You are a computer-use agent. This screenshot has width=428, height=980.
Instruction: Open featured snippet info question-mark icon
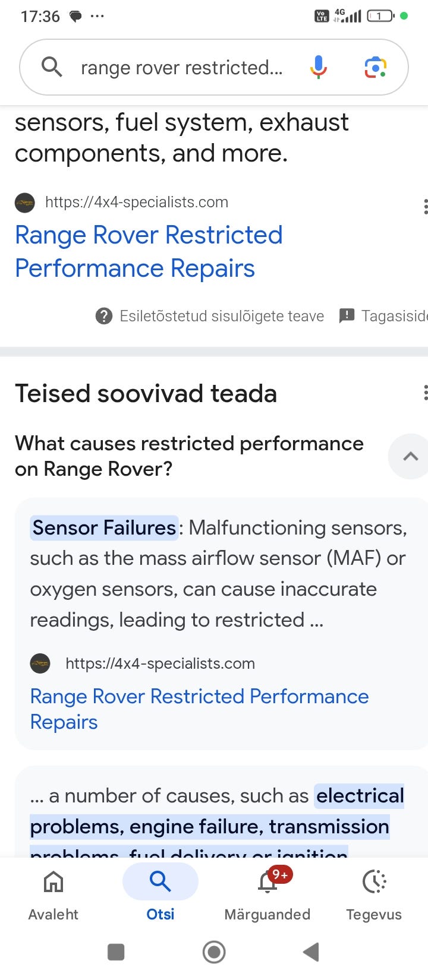[104, 316]
